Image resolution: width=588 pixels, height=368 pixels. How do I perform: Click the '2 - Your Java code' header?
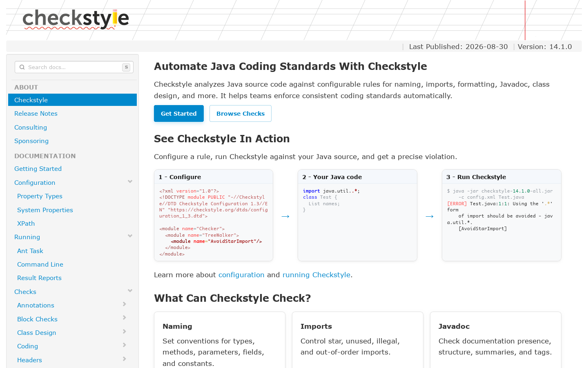[x=357, y=177]
